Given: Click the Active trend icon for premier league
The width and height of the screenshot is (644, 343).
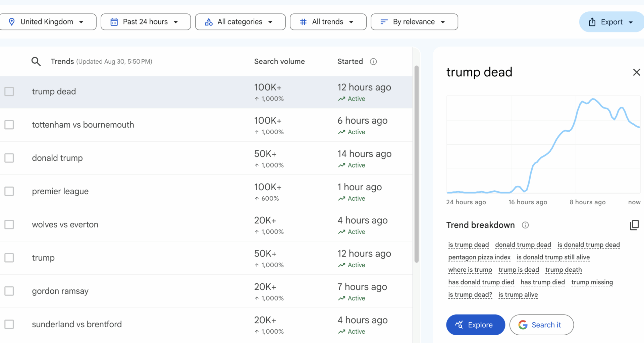Looking at the screenshot, I should [x=342, y=199].
